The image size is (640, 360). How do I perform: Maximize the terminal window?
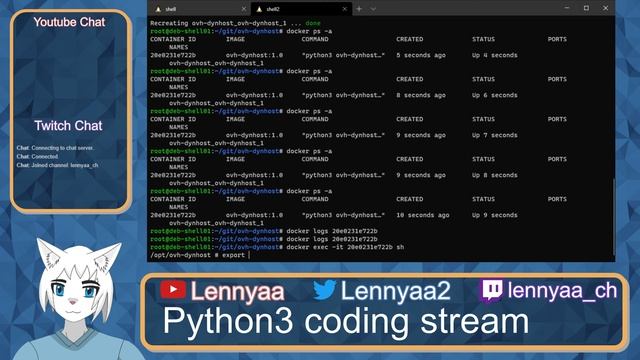pyautogui.click(x=586, y=8)
